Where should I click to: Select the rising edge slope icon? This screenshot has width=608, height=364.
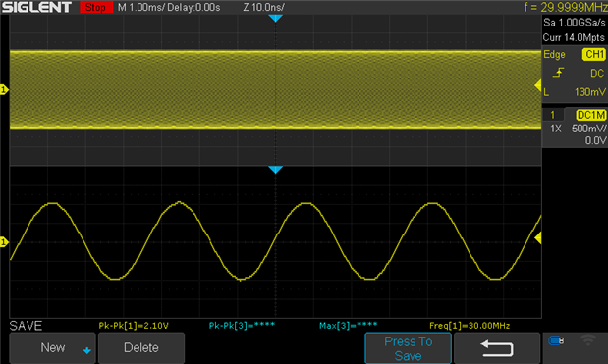tap(558, 73)
